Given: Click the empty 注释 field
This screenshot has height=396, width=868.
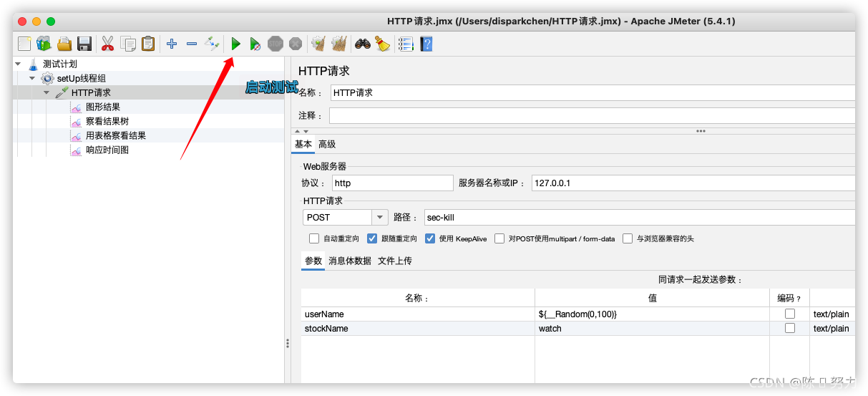Looking at the screenshot, I should [x=593, y=115].
